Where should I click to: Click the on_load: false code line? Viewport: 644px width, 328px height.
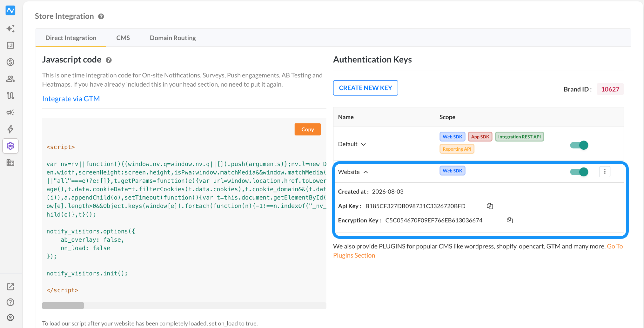(85, 248)
